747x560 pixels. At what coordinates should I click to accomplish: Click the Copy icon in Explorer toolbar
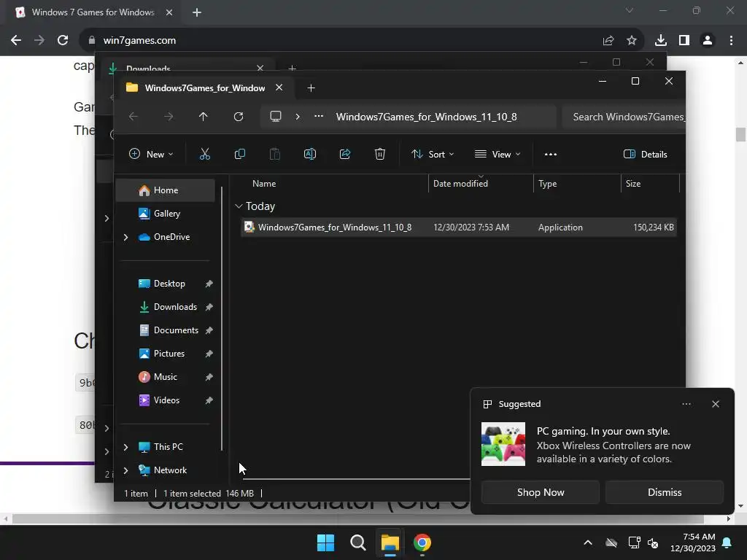point(239,154)
